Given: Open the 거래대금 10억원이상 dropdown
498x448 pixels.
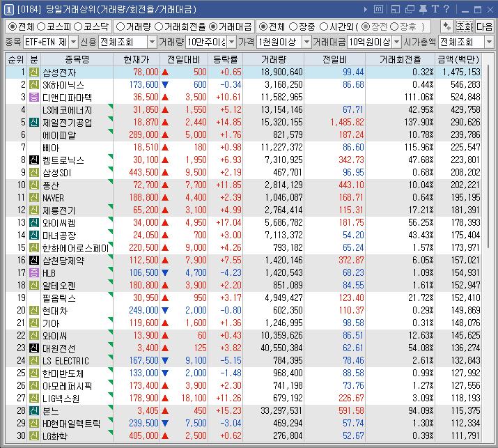Looking at the screenshot, I should point(397,42).
